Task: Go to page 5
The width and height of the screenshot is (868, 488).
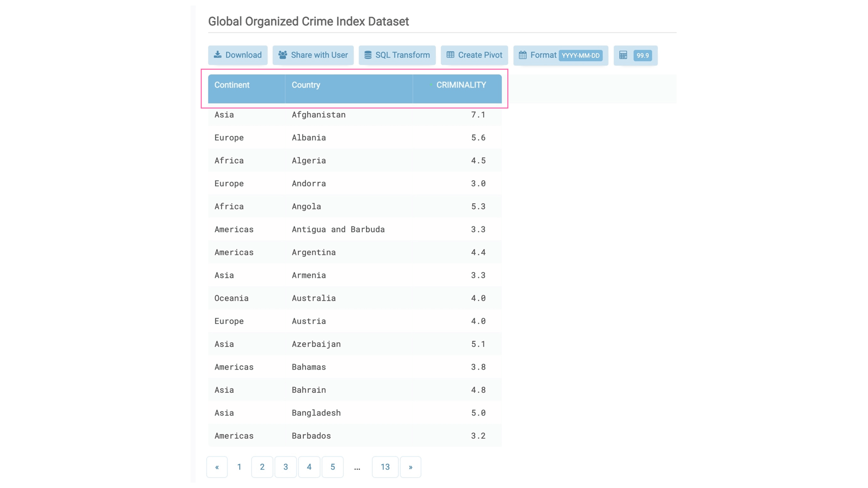Action: pos(333,467)
